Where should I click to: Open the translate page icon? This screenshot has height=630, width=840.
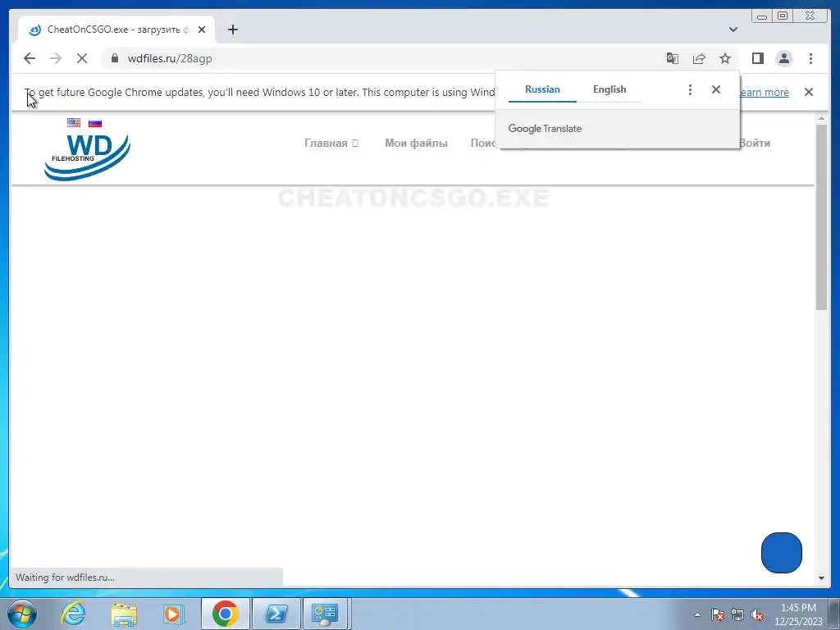673,58
